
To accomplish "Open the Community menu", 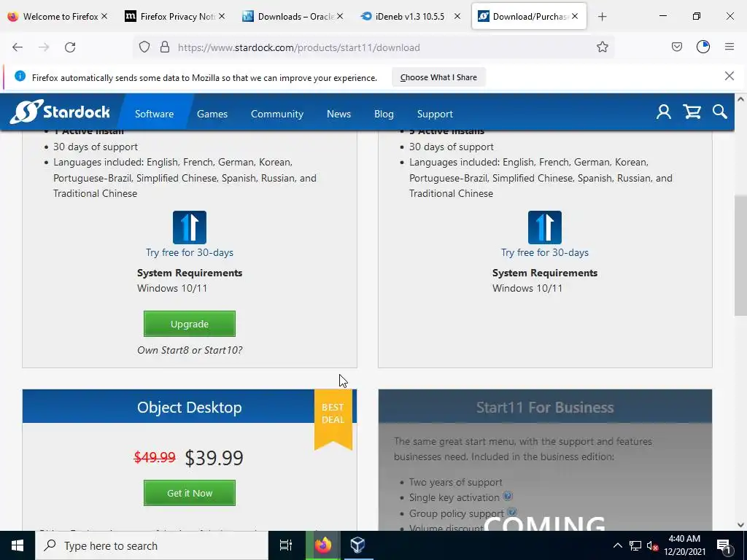I will pos(276,114).
